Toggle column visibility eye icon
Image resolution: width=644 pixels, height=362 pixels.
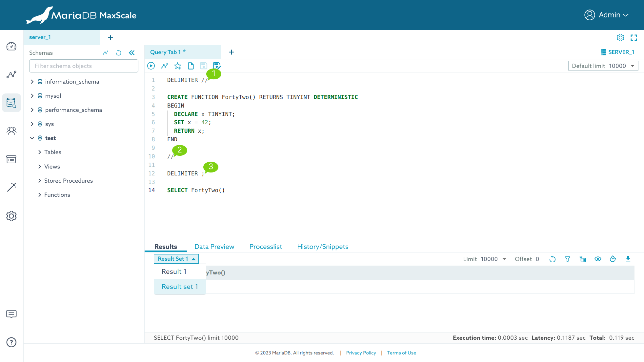(598, 259)
